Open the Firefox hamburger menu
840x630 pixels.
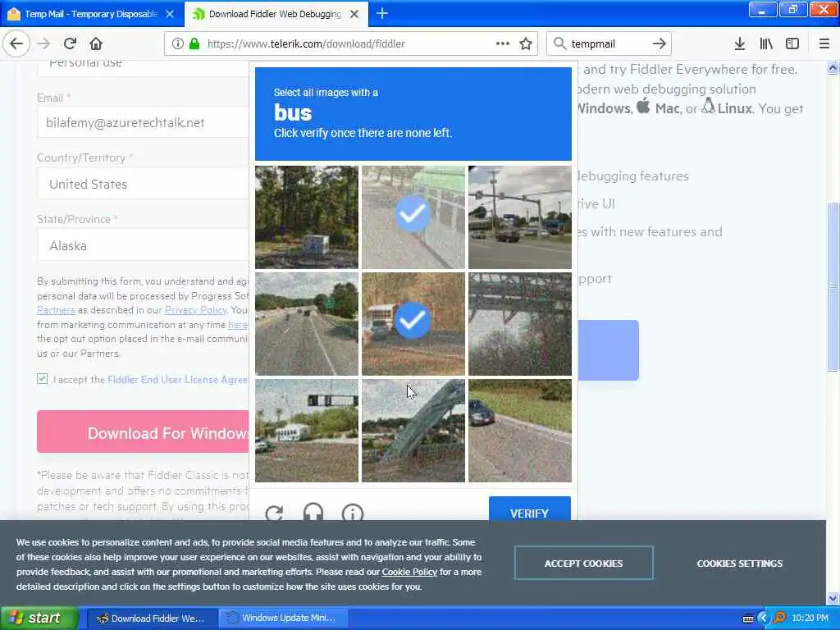824,43
